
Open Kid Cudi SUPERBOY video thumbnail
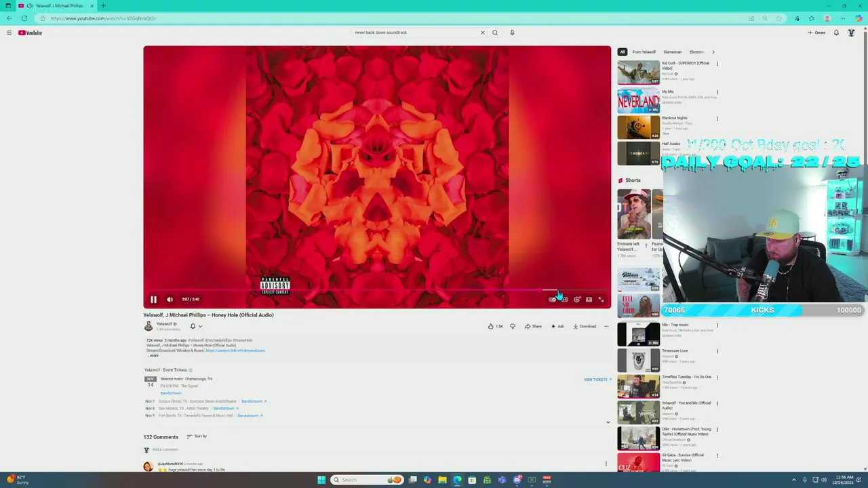point(638,73)
